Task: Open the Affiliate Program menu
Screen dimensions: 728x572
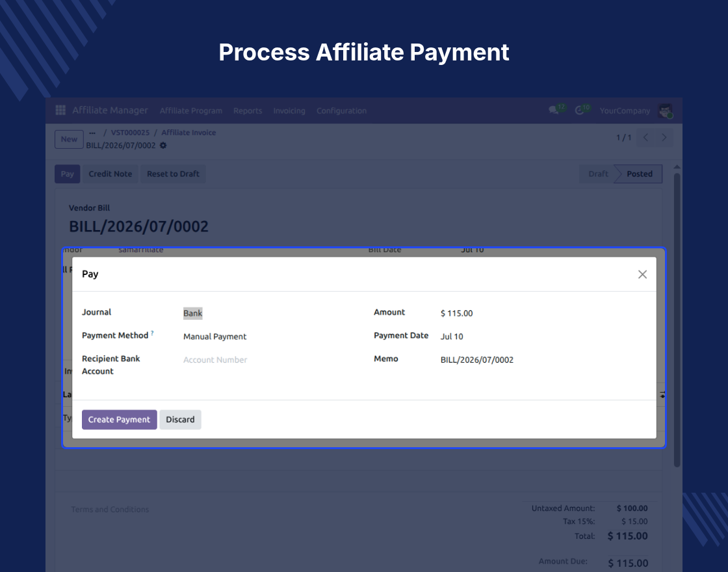Action: tap(191, 110)
